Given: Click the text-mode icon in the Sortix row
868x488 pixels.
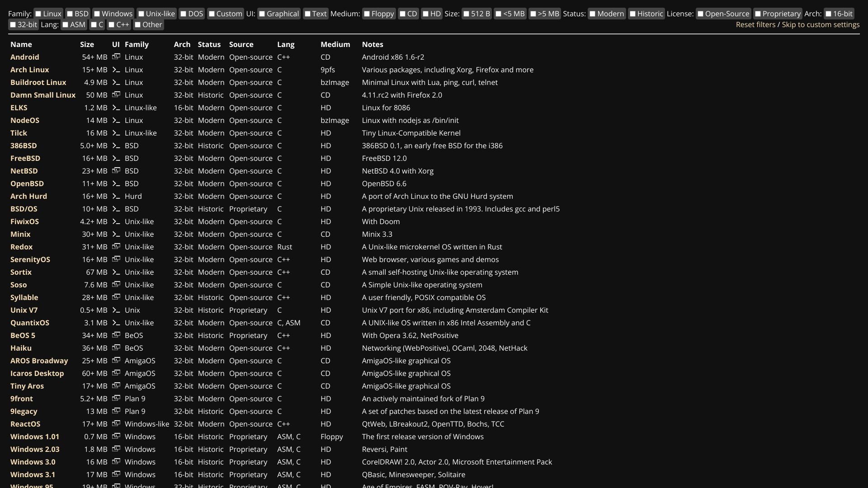Looking at the screenshot, I should tap(116, 272).
